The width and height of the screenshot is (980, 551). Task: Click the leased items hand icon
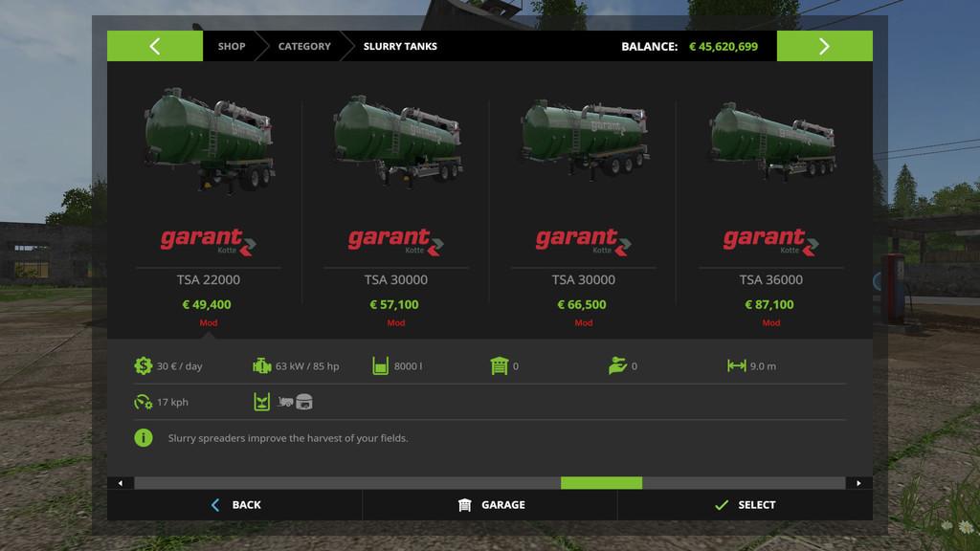click(x=617, y=365)
